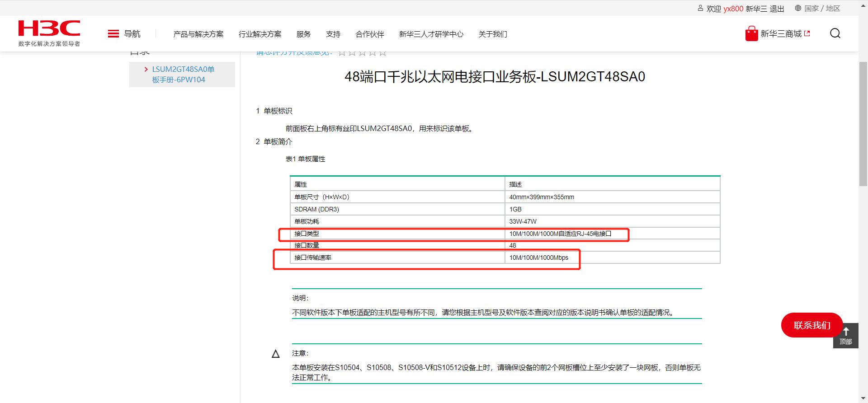Click the 联系我们 red button
The height and width of the screenshot is (403, 868).
tap(812, 325)
